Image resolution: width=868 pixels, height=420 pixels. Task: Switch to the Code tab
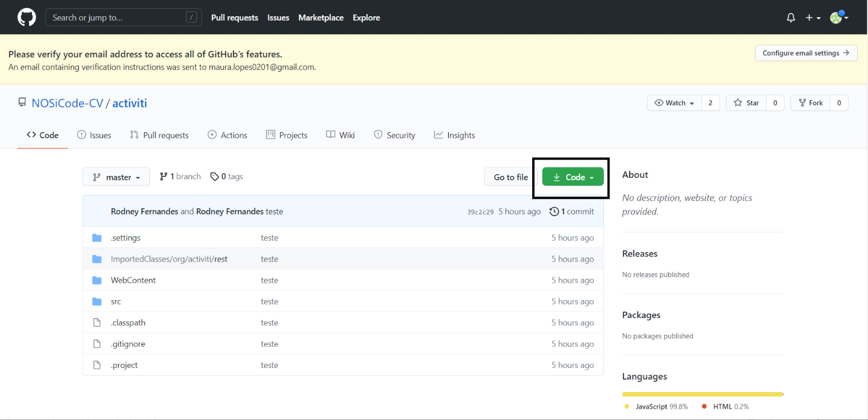pos(43,135)
